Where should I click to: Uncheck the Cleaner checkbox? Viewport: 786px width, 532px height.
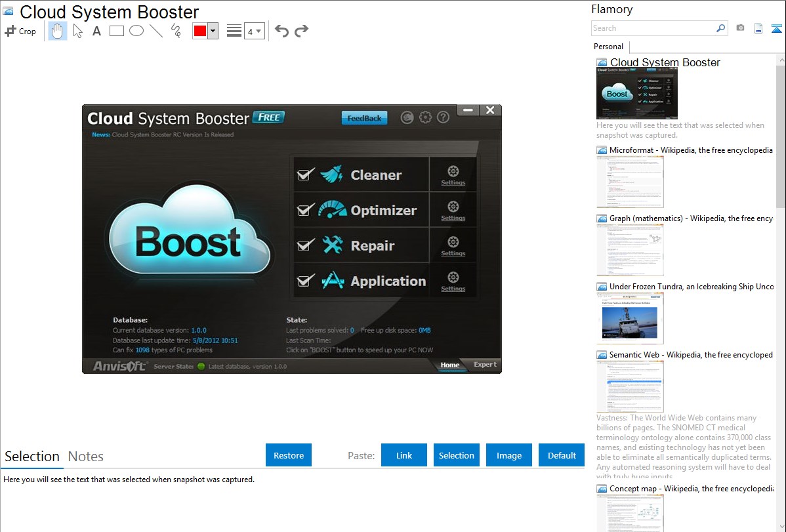tap(305, 174)
